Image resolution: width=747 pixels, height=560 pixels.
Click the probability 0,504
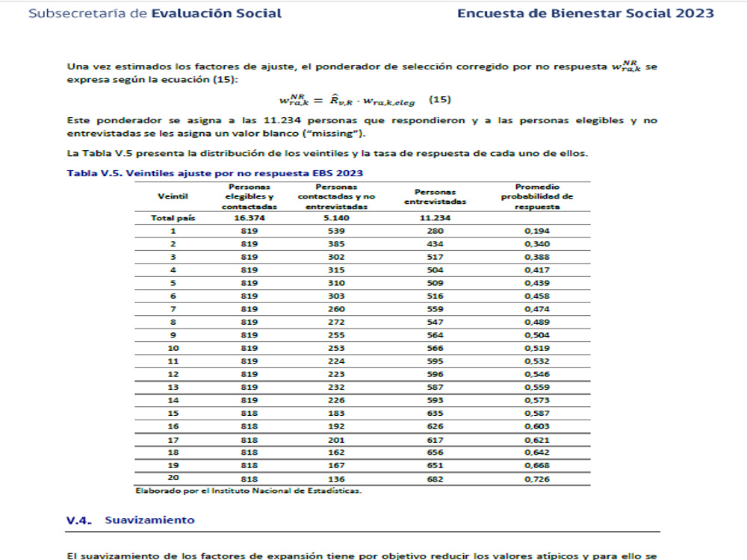[537, 335]
